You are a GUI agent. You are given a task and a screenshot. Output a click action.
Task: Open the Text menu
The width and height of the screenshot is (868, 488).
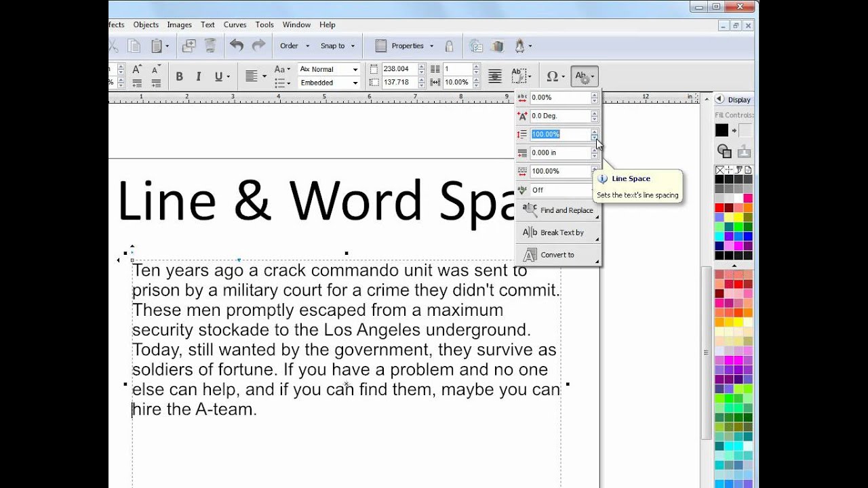tap(208, 25)
